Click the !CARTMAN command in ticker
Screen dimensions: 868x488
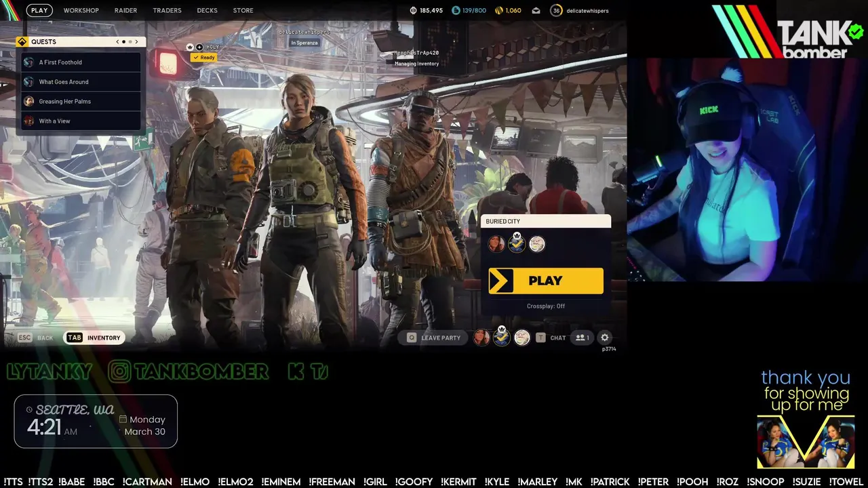(147, 482)
